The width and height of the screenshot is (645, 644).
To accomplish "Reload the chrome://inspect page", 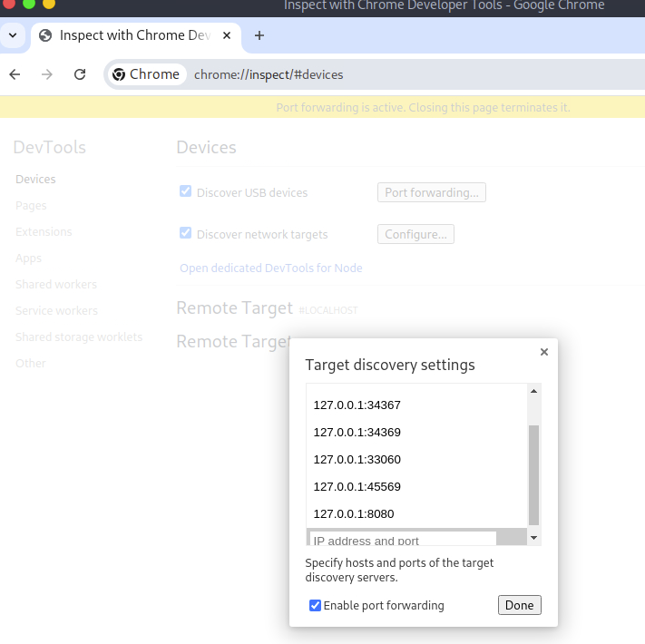I will (80, 74).
